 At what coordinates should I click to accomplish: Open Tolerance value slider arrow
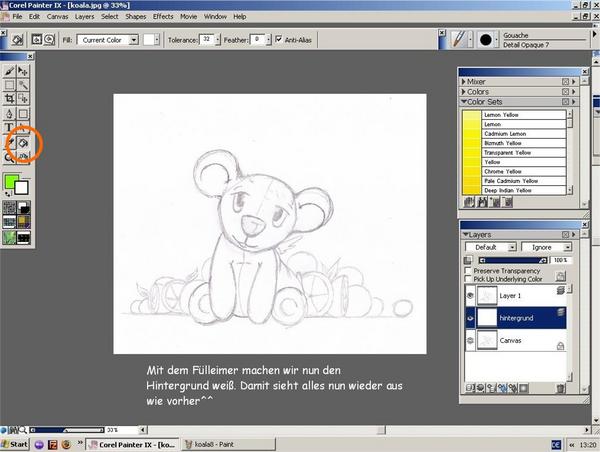tap(218, 39)
